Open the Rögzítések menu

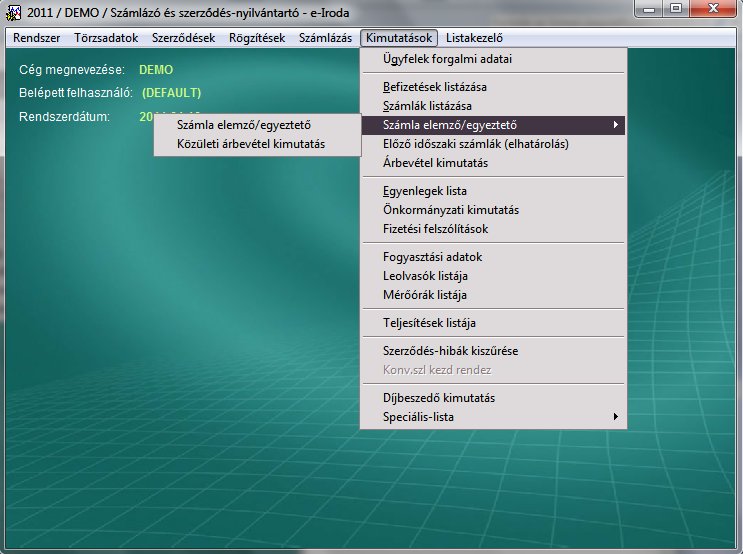(x=256, y=38)
